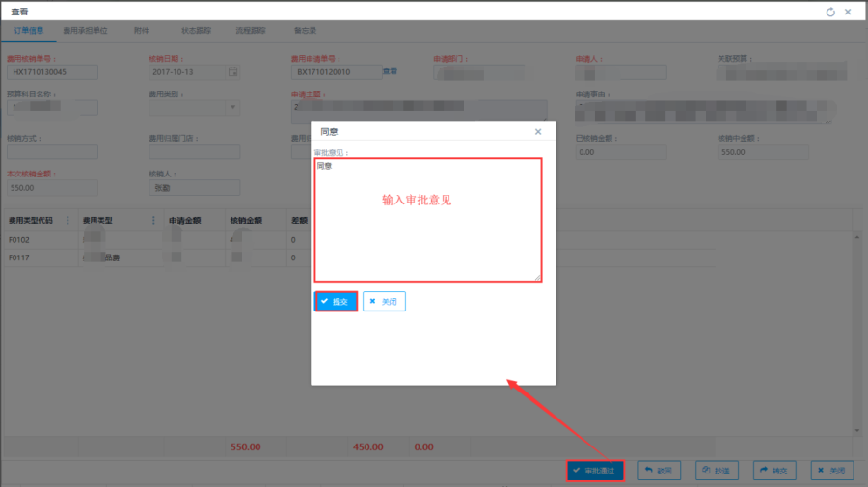Close the 同意 dialog with X icon
Screen dimensions: 868x487
point(538,131)
